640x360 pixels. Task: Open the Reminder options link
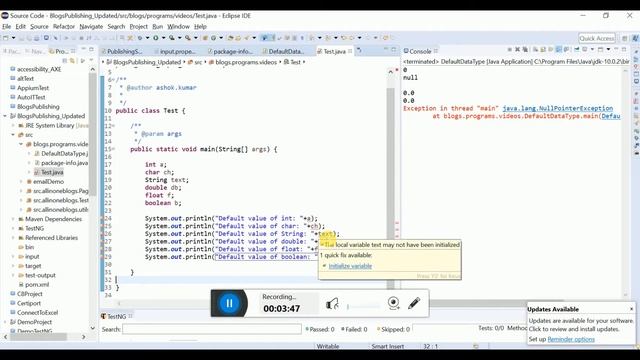[571, 339]
